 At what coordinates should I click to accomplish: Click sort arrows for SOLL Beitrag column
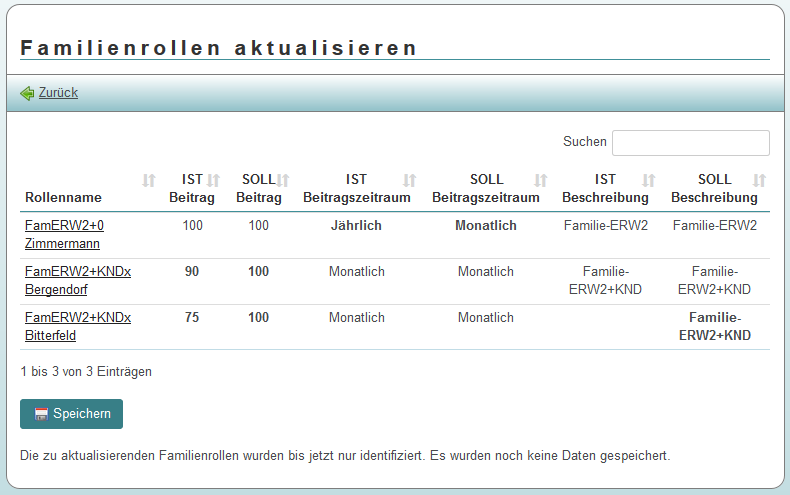[283, 180]
